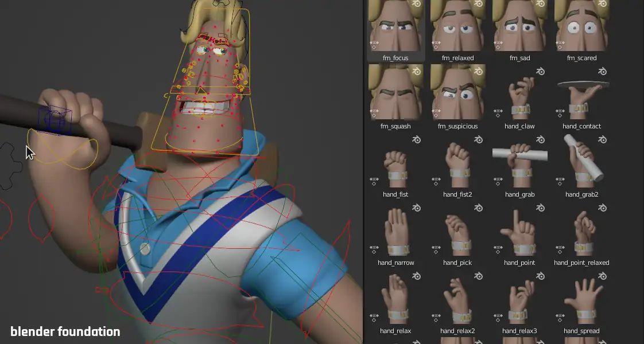Click the "hand_point_relaxed" asset name
Screen dimensions: 644x344
pos(581,263)
